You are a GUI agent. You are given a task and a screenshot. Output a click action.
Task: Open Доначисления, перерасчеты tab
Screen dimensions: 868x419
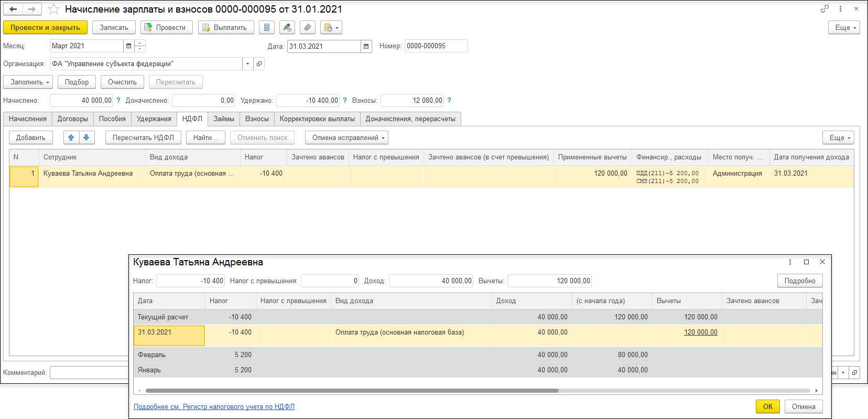coord(410,119)
